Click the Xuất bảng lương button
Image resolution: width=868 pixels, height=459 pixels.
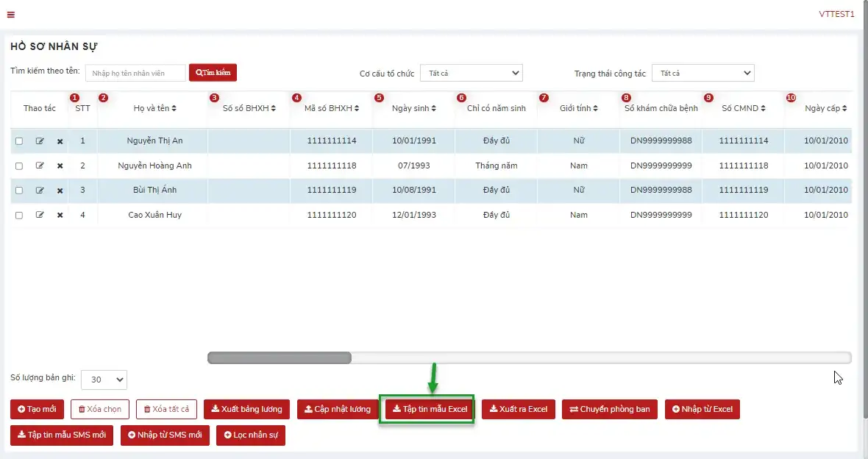(x=247, y=409)
